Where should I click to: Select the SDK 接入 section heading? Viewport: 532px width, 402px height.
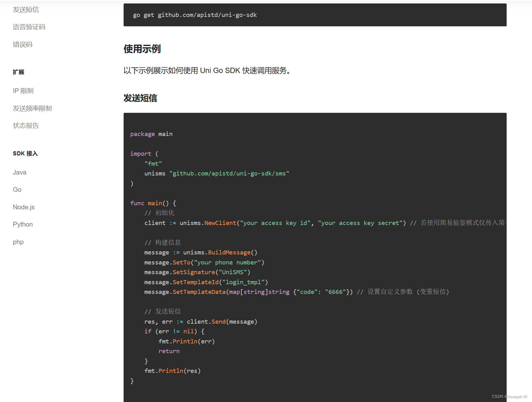tap(25, 154)
